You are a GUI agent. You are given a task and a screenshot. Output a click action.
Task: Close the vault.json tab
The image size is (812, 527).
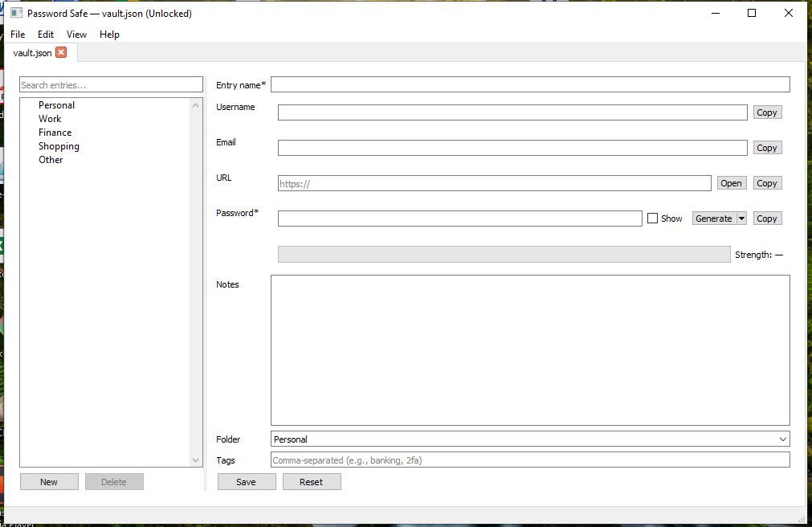coord(62,51)
